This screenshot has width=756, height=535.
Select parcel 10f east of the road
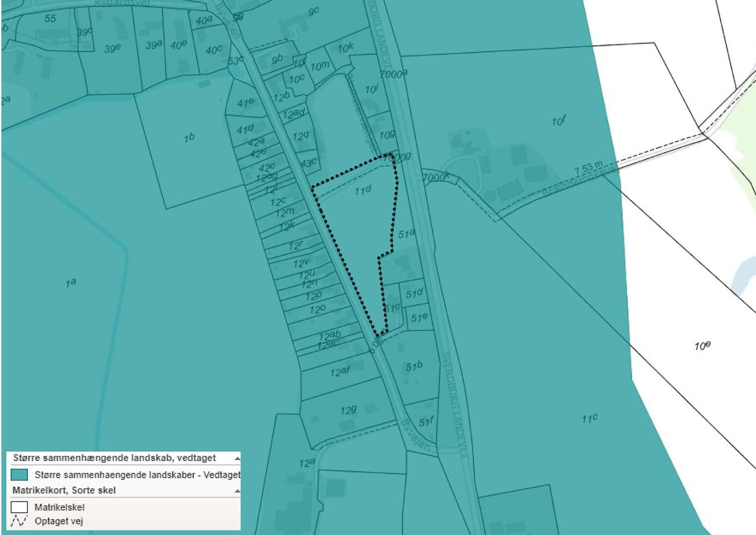click(558, 121)
